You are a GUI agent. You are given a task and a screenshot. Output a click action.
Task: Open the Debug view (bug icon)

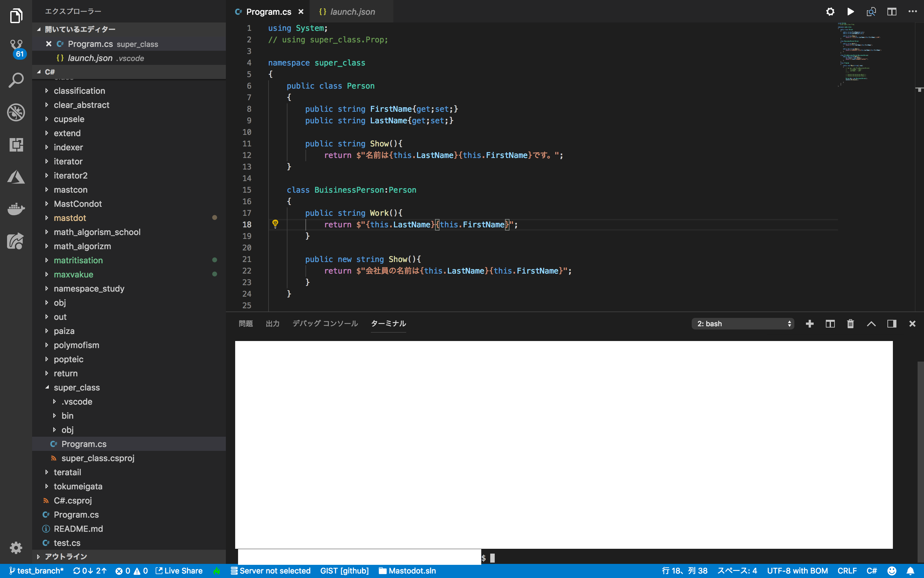(x=16, y=112)
